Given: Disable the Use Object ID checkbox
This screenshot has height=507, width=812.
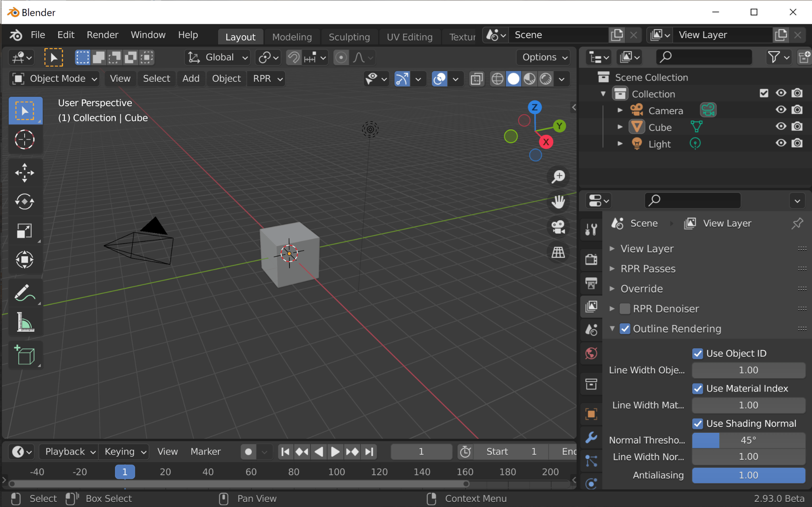Looking at the screenshot, I should (x=698, y=353).
